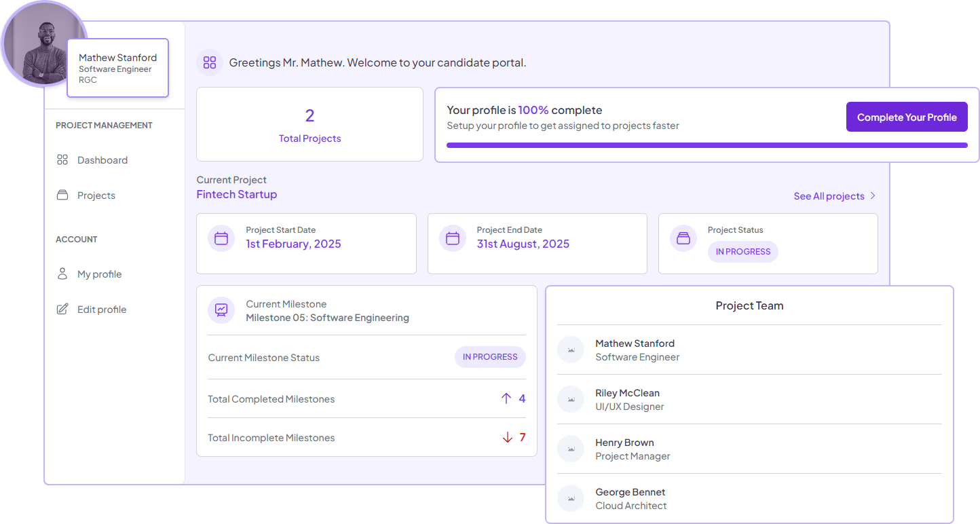980x524 pixels.
Task: Click the calendar icon for Project Start Date
Action: pos(221,238)
